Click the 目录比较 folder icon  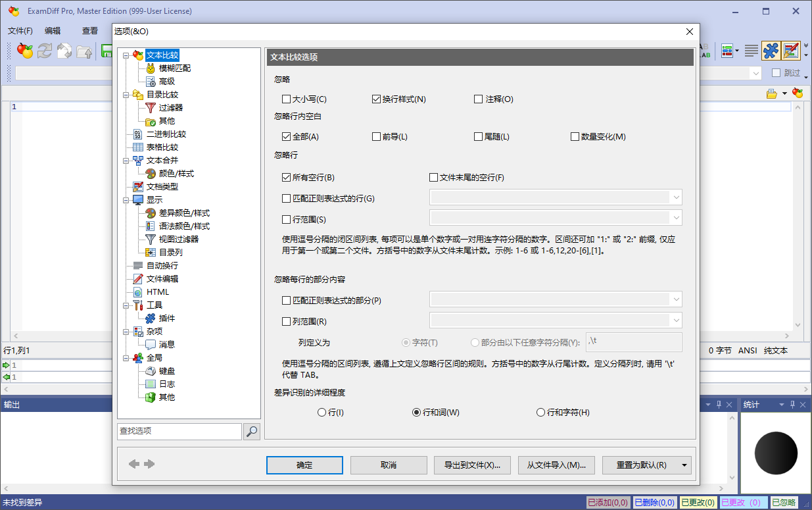pos(138,95)
